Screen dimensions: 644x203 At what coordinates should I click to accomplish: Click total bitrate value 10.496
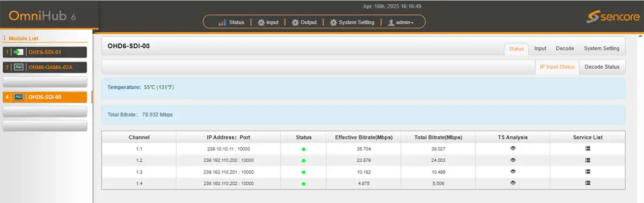pos(438,172)
